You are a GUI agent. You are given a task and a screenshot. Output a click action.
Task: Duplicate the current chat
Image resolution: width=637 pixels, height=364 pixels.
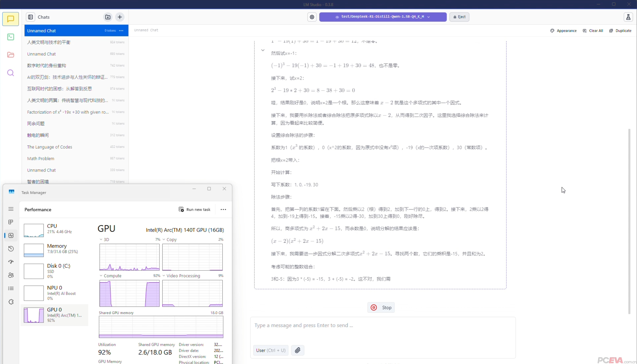620,31
